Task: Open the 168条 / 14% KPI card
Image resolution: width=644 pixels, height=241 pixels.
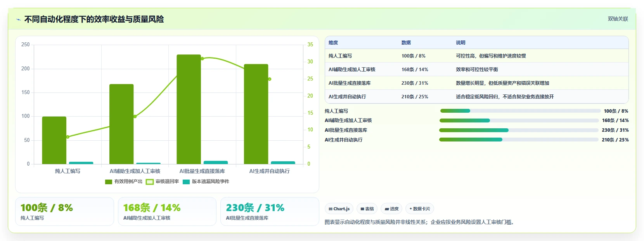Action: coord(167,211)
